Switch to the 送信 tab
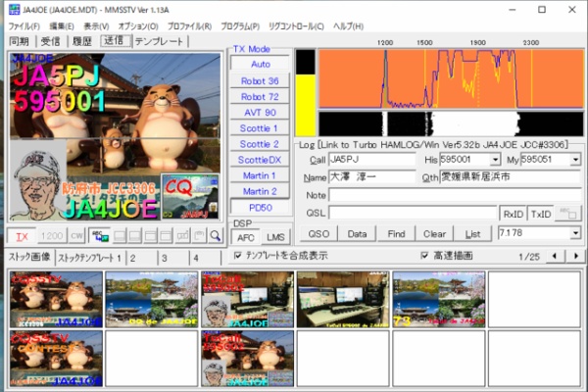 (115, 40)
